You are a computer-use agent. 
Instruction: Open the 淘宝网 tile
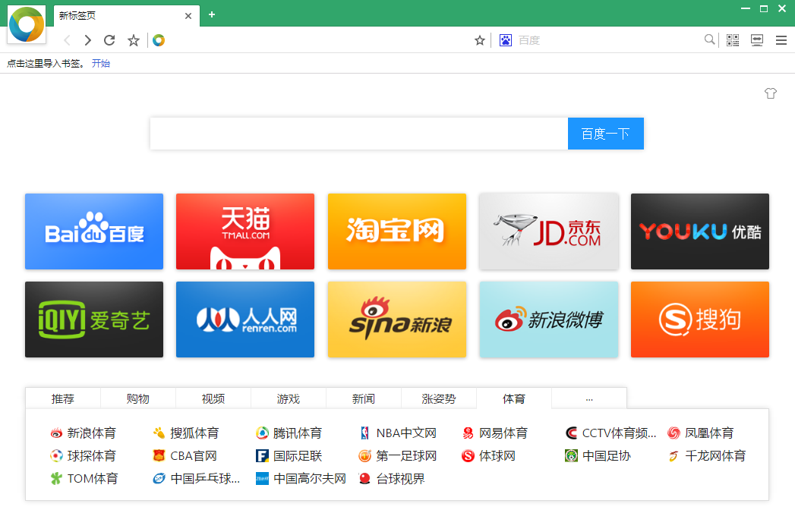[x=397, y=231]
